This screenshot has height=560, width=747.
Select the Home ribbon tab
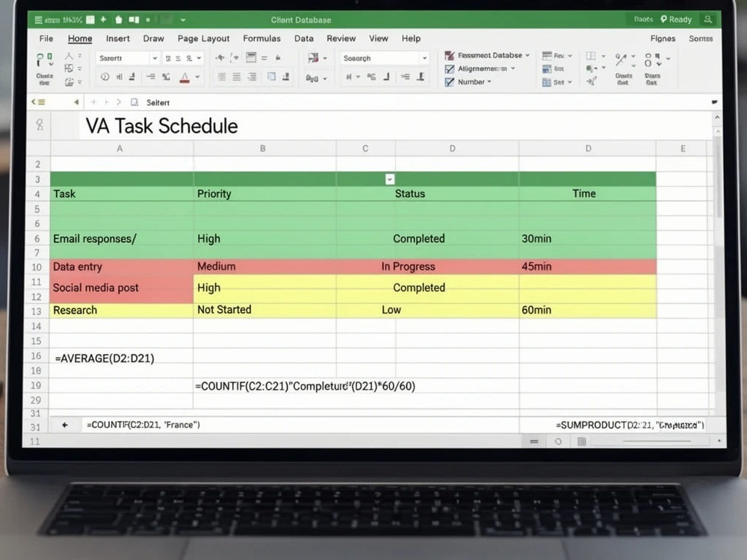coord(80,39)
